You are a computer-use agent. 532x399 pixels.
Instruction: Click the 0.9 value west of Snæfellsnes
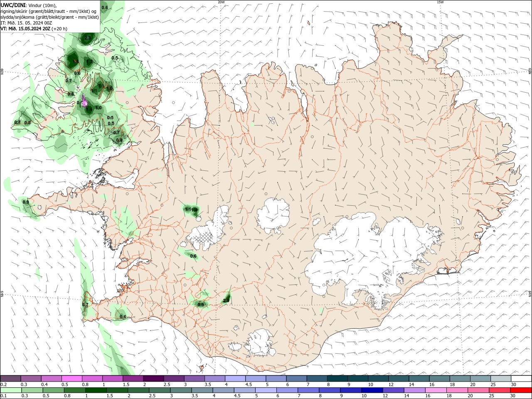pyautogui.click(x=26, y=202)
